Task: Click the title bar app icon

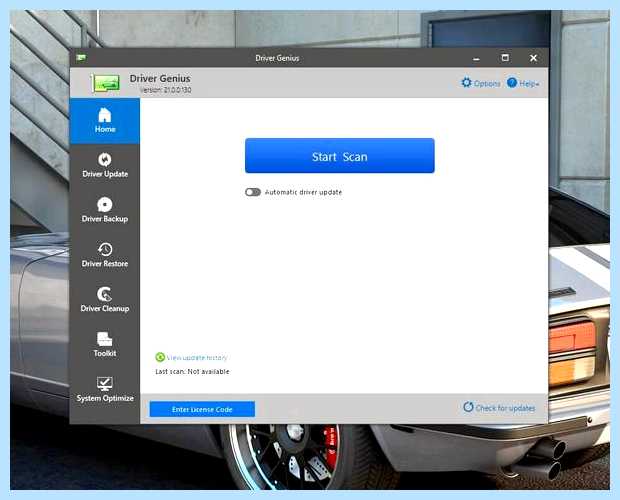Action: (81, 58)
